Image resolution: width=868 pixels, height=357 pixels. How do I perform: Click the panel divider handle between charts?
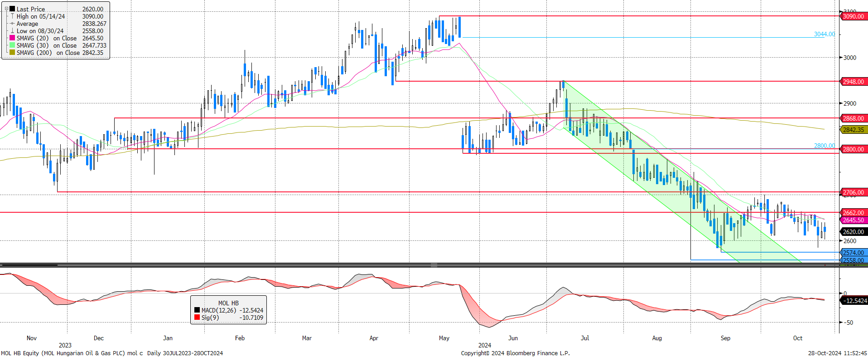[x=434, y=265]
